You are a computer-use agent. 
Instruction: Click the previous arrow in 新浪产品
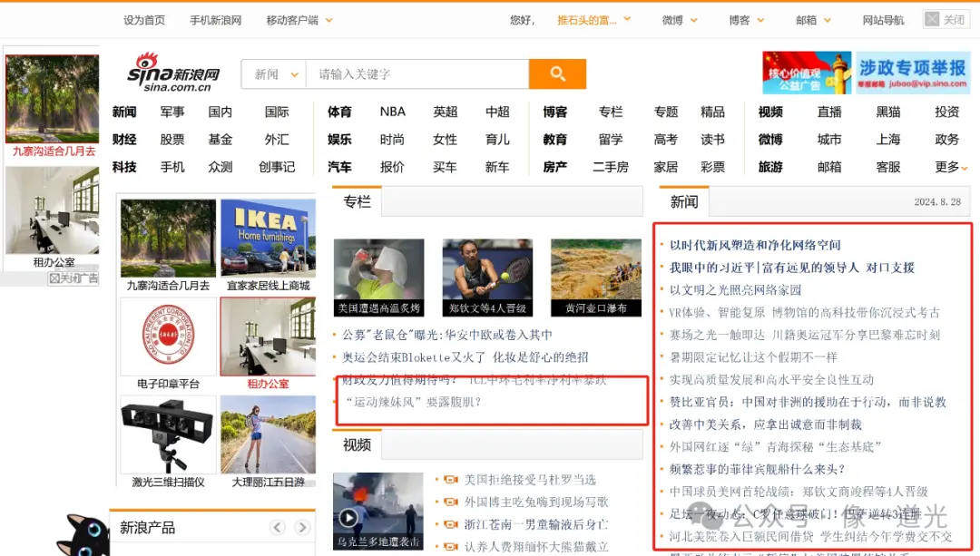[278, 527]
